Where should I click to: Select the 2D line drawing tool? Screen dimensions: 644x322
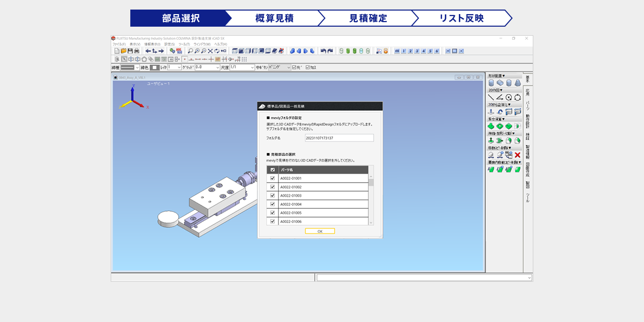(491, 97)
